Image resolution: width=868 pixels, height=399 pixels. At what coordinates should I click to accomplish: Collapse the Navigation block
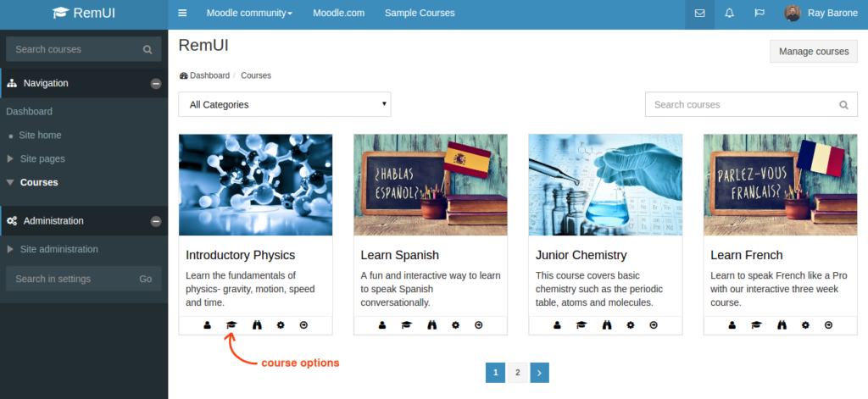155,83
